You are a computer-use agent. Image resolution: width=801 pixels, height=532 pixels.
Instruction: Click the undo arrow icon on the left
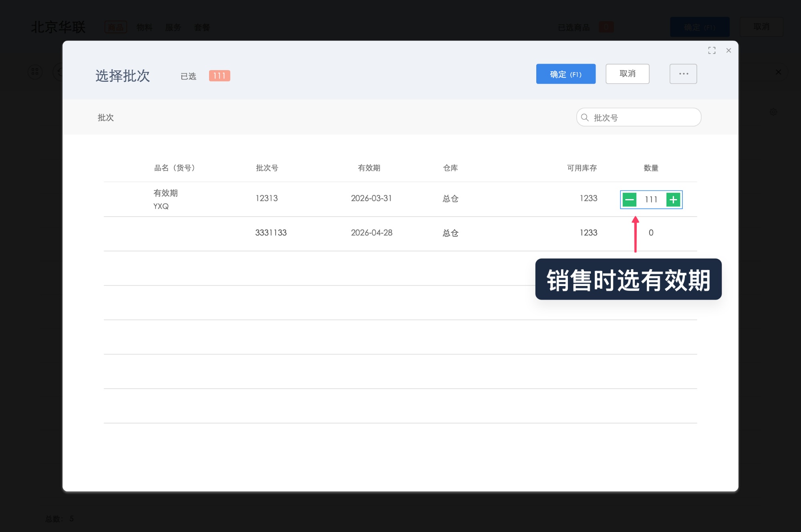pyautogui.click(x=59, y=72)
